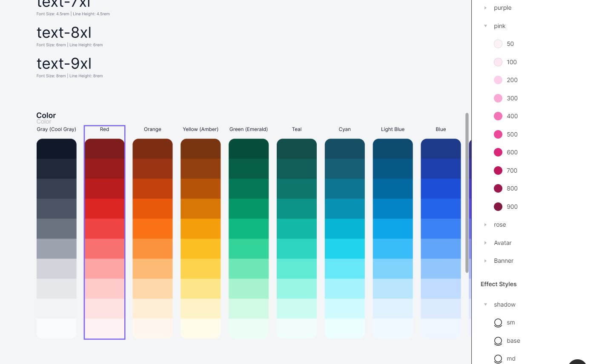Select pink 900 color style swatch
Viewport: 599px width, 364px height.
(x=498, y=207)
